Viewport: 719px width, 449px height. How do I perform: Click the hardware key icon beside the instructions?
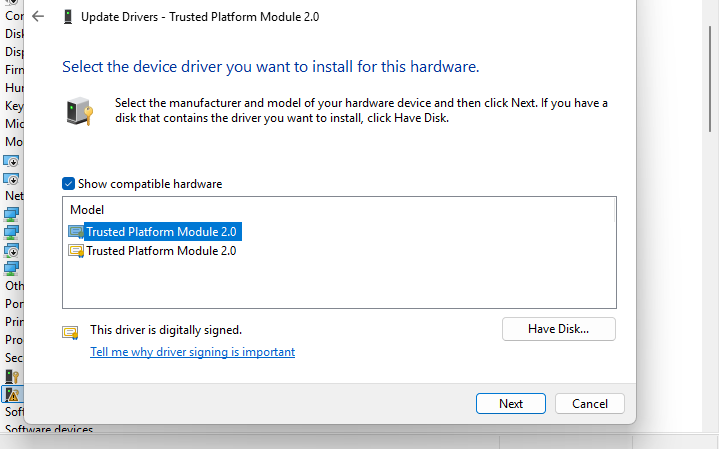pos(80,111)
